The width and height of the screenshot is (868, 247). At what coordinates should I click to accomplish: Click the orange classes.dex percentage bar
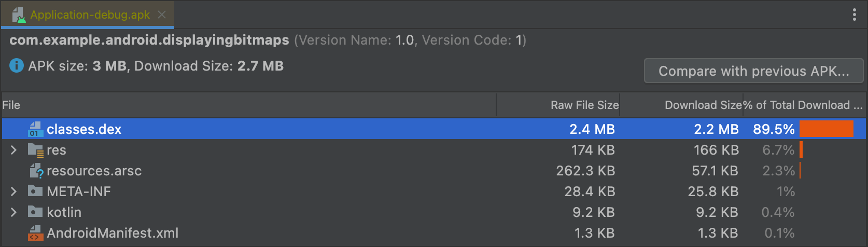click(x=826, y=129)
